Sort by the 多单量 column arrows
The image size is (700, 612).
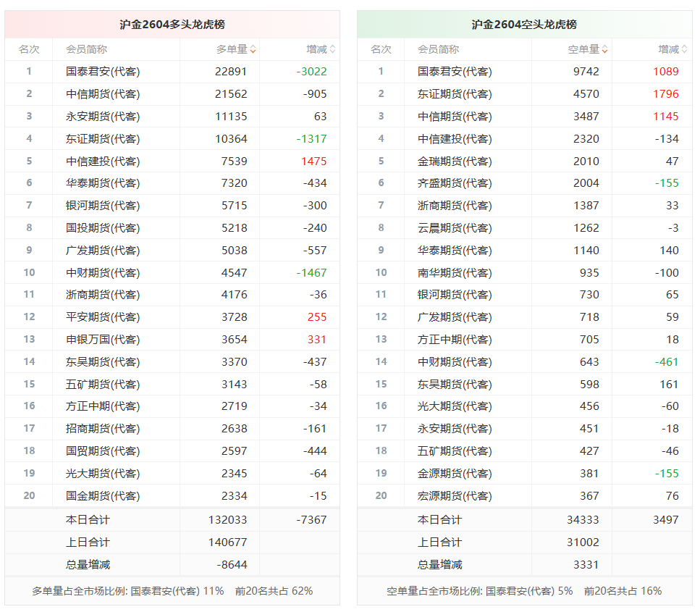(253, 49)
